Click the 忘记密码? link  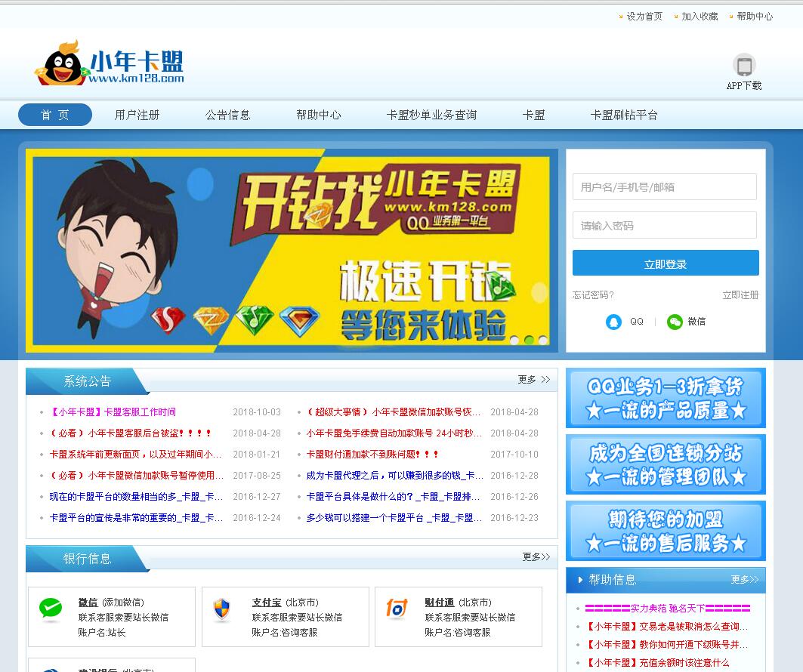click(x=593, y=294)
